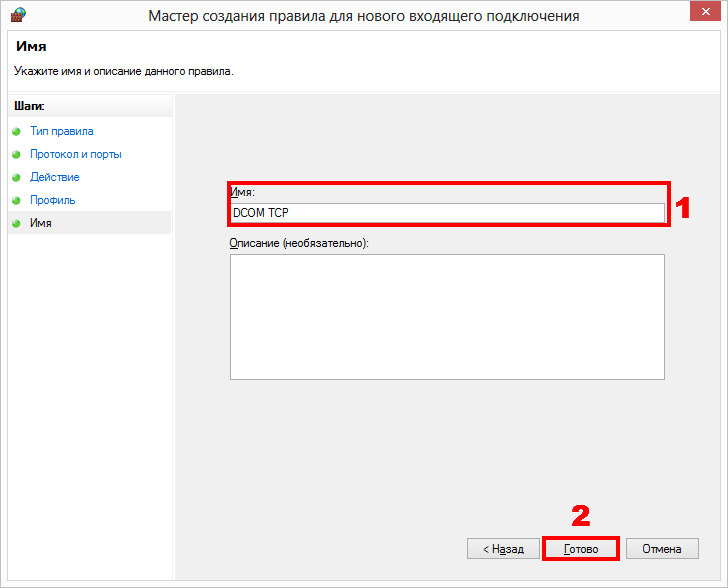Click the green bullet next to 'Протокол и порты'
Image resolution: width=728 pixels, height=588 pixels.
16,154
